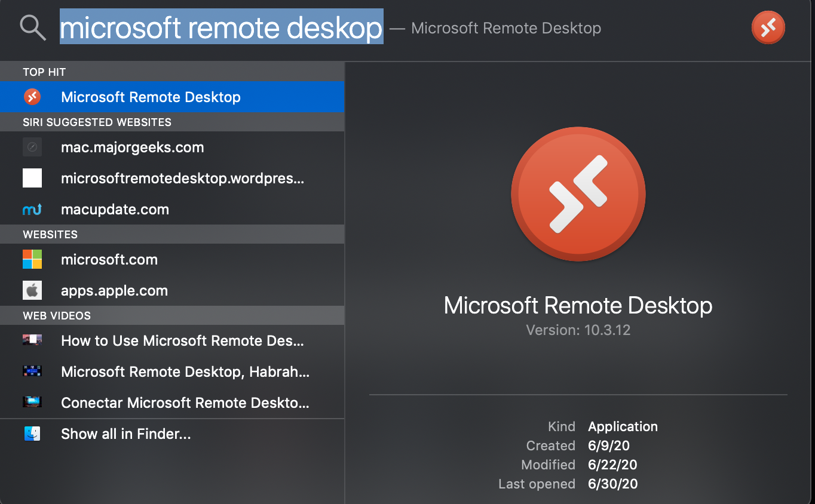Click the Last opened date 6/30/20
The height and width of the screenshot is (504, 815).
point(613,484)
